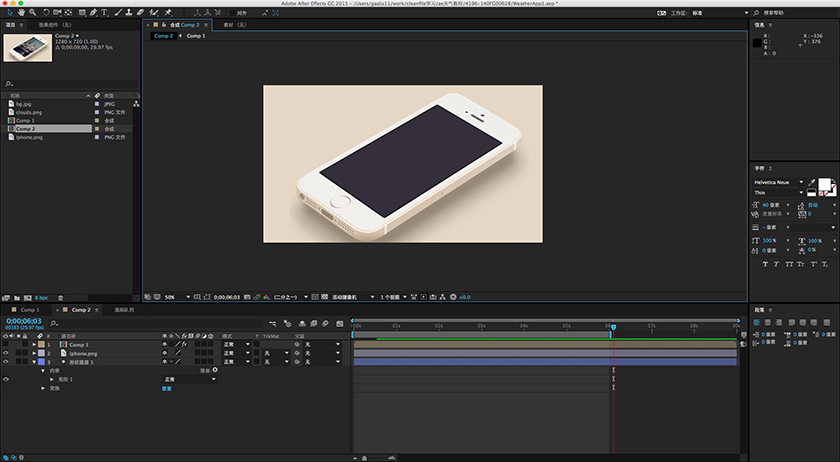Image resolution: width=840 pixels, height=462 pixels.
Task: Open the Footage panel tab
Action: (x=235, y=25)
